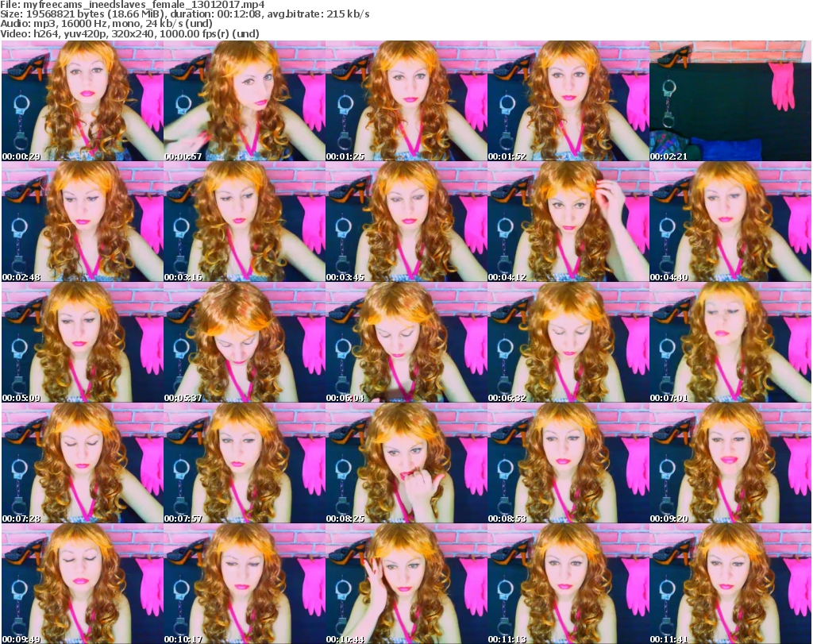Viewport: 813px width, 644px height.
Task: Select the thumbnail frame stamped 00:03:45
Action: [406, 222]
